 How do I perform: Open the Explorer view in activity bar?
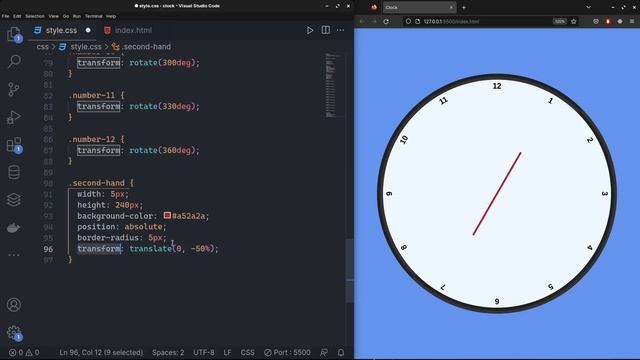point(14,34)
